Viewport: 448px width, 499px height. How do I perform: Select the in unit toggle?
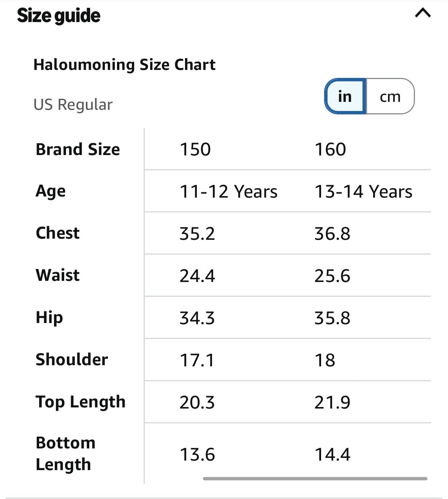click(345, 96)
